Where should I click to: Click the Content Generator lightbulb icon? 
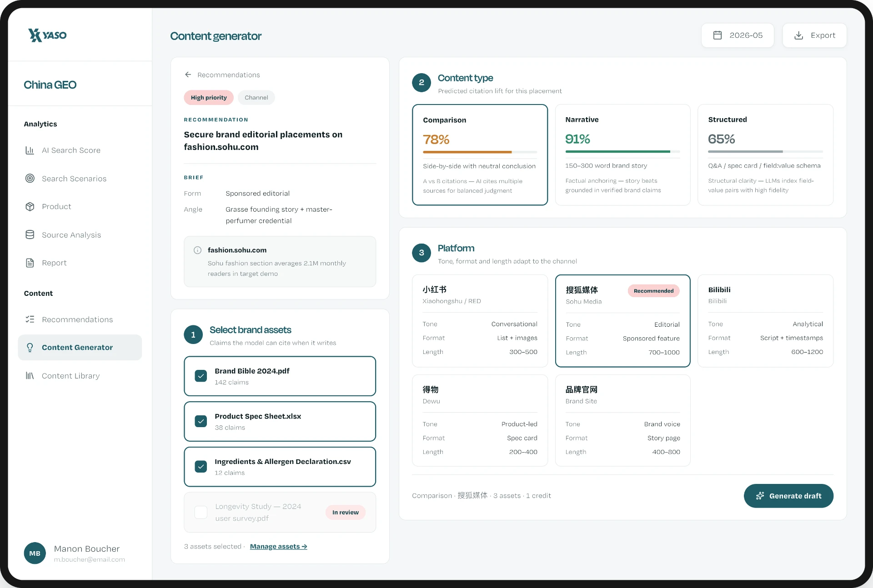click(30, 348)
